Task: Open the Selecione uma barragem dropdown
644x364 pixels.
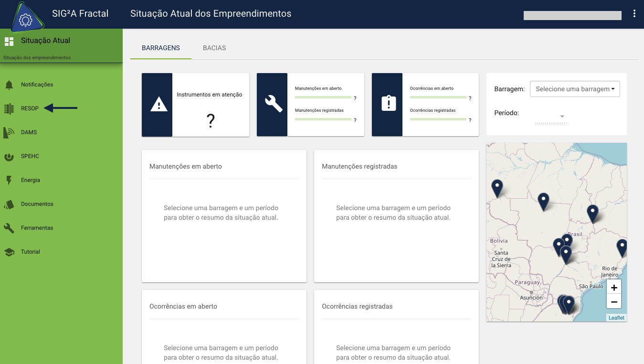Action: [x=574, y=89]
